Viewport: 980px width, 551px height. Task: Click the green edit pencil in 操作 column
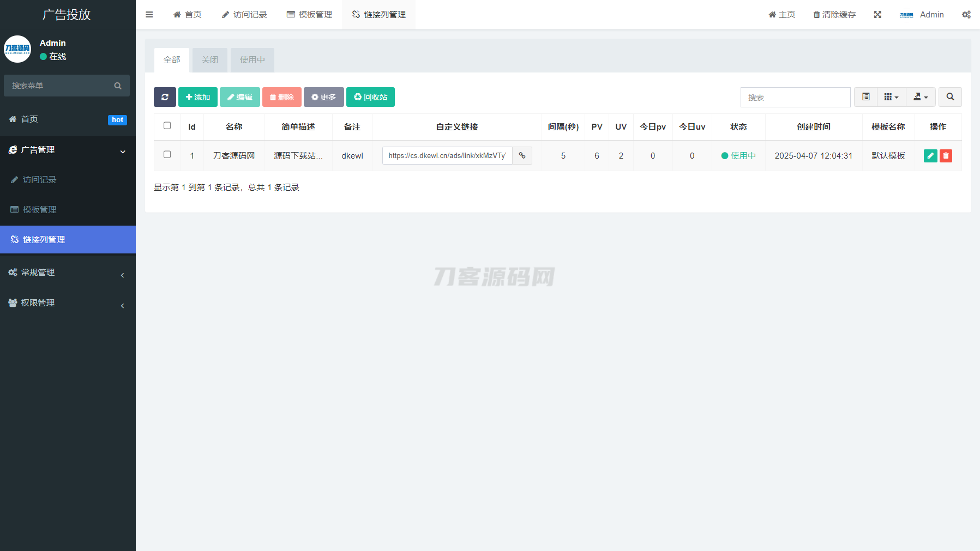point(930,155)
